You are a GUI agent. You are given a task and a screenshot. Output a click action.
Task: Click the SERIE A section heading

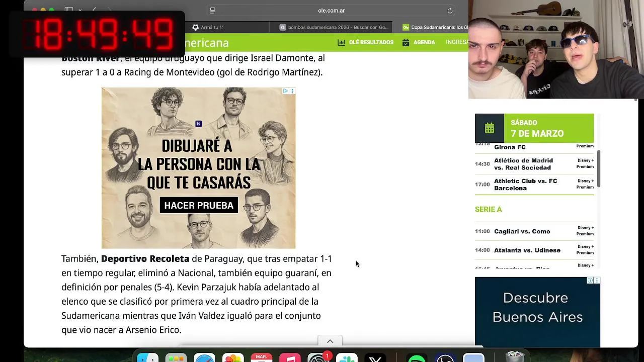[x=488, y=209]
